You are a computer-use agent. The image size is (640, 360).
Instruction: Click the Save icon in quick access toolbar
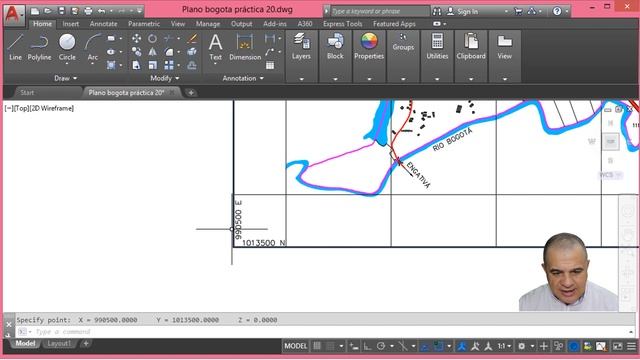pyautogui.click(x=61, y=11)
